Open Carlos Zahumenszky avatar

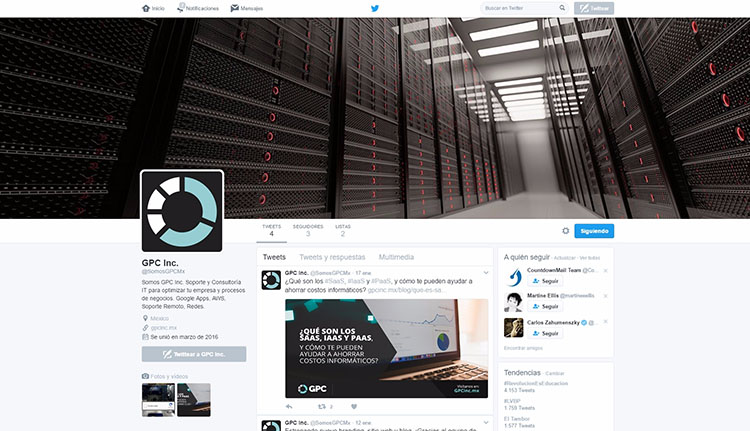point(513,328)
